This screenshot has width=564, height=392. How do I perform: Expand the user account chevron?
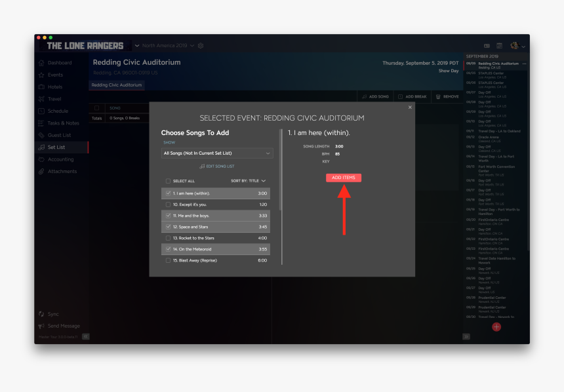523,47
